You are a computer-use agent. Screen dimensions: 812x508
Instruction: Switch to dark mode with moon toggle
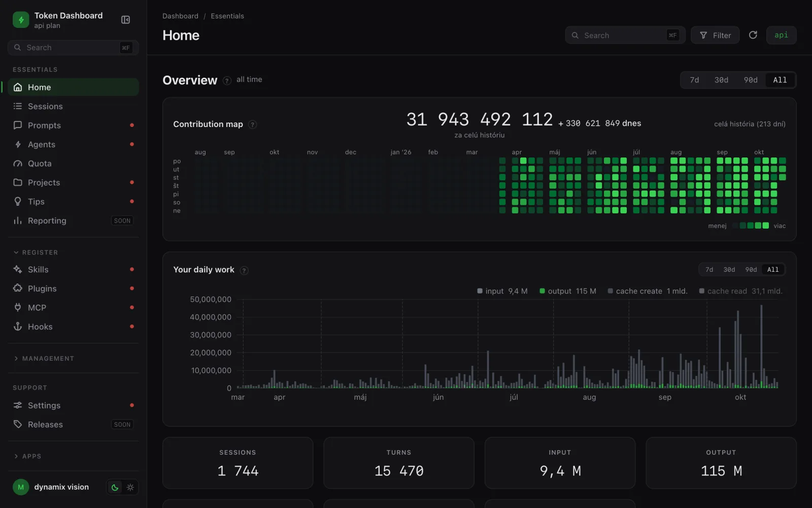(115, 488)
